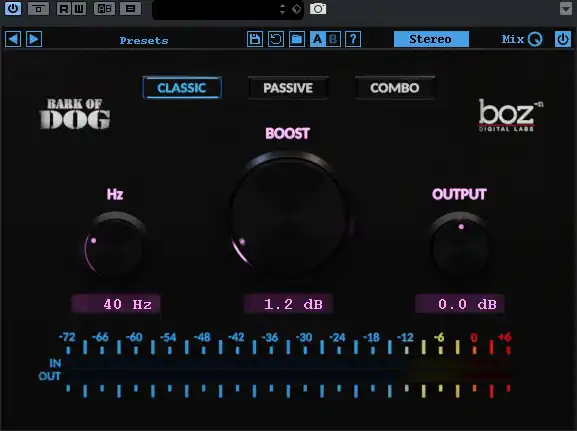Open the top-right dropdown arrow menu
This screenshot has width=577, height=431.
[566, 8]
